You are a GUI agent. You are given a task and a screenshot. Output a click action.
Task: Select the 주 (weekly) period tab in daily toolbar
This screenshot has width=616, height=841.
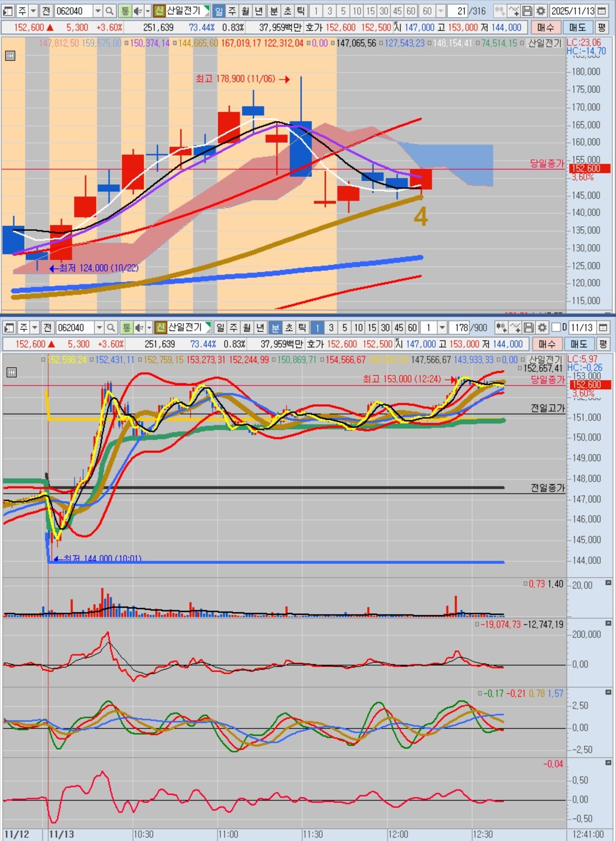[232, 10]
